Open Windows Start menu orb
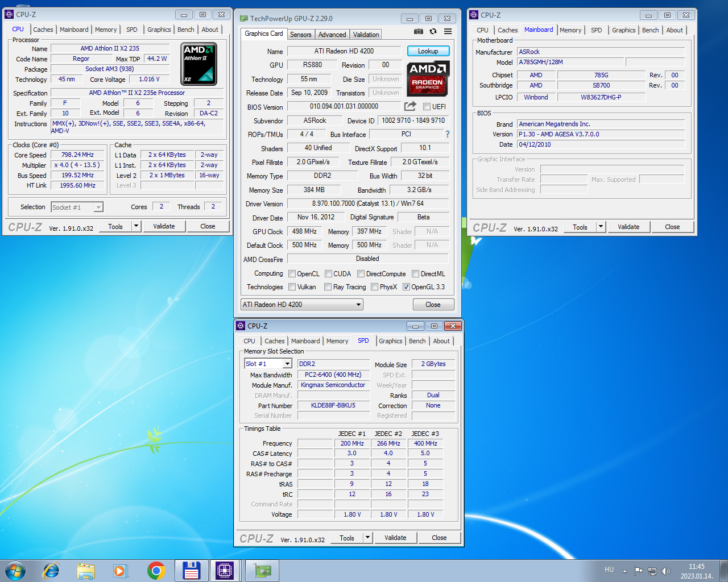 coord(15,571)
